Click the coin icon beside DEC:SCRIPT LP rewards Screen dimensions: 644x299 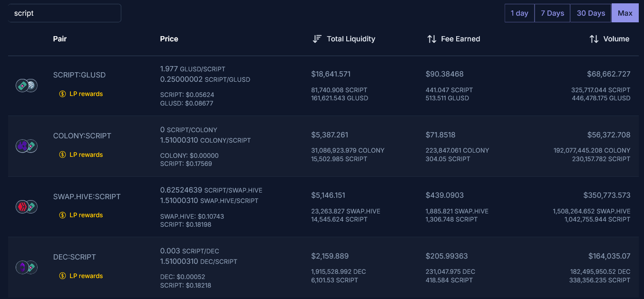(x=62, y=276)
